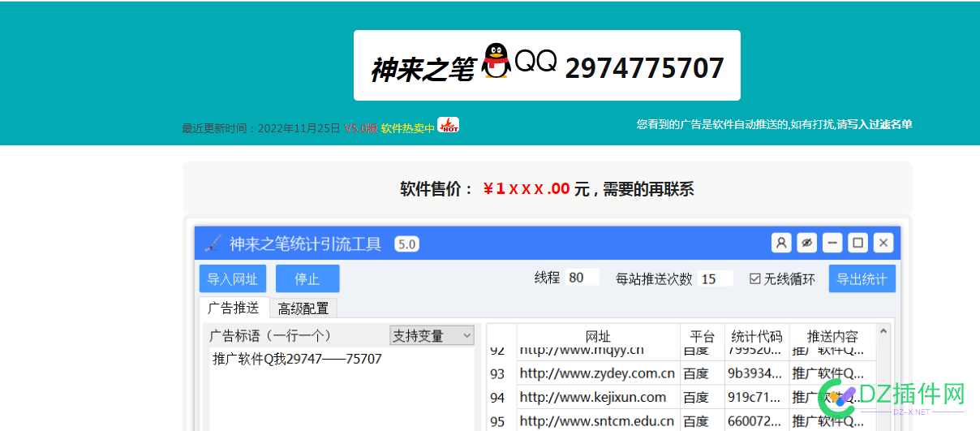Click the brush logo in tool title bar
Screen dimensions: 980x431
coord(213,244)
